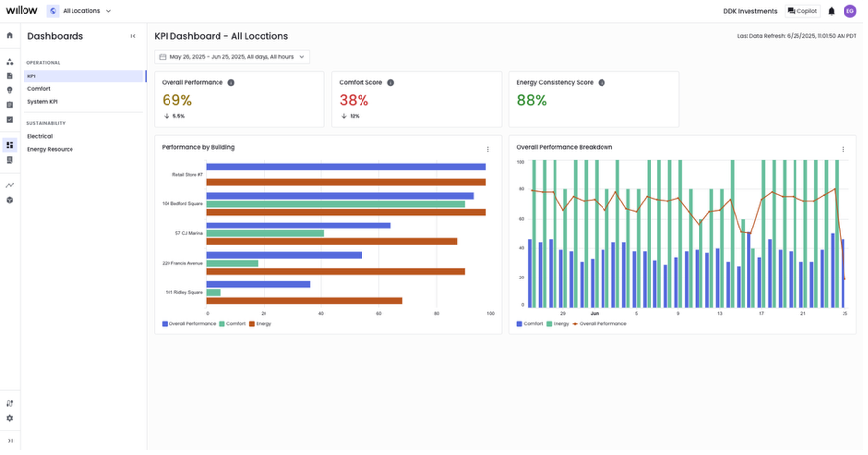The width and height of the screenshot is (868, 455).
Task: Click info icon beside Comfort Score
Action: tap(390, 83)
